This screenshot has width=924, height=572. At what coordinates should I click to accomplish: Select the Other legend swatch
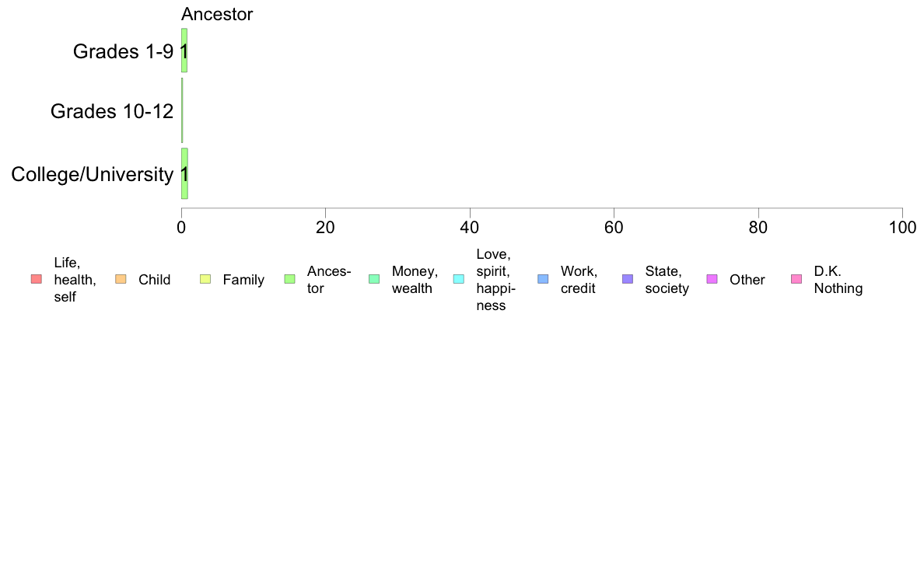tap(712, 279)
